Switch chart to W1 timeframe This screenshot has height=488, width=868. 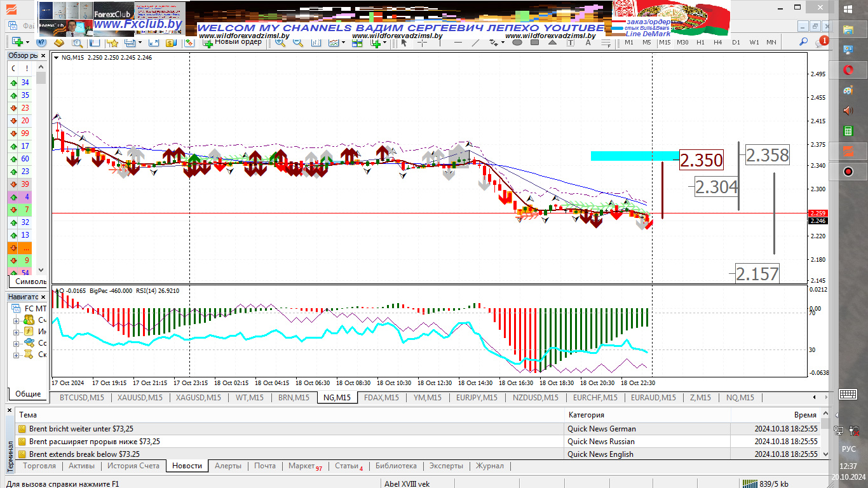754,43
